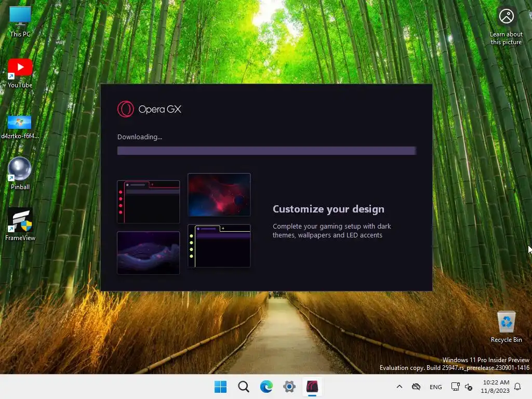Viewport: 532px width, 399px height.
Task: Open taskbar Search
Action: coord(244,387)
